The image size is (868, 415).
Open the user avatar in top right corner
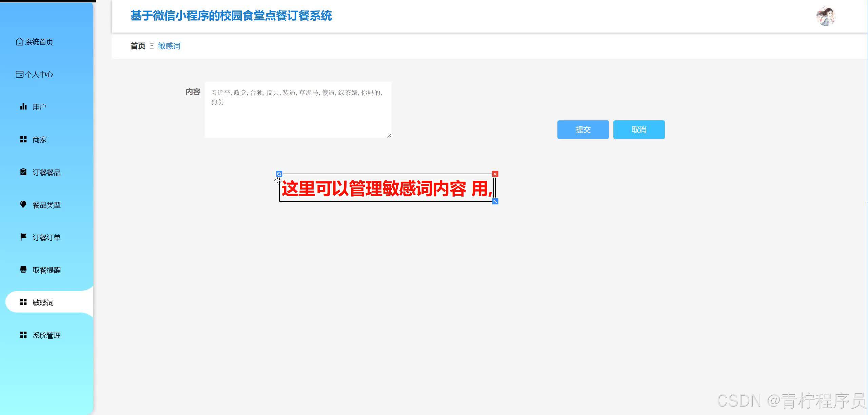coord(826,16)
